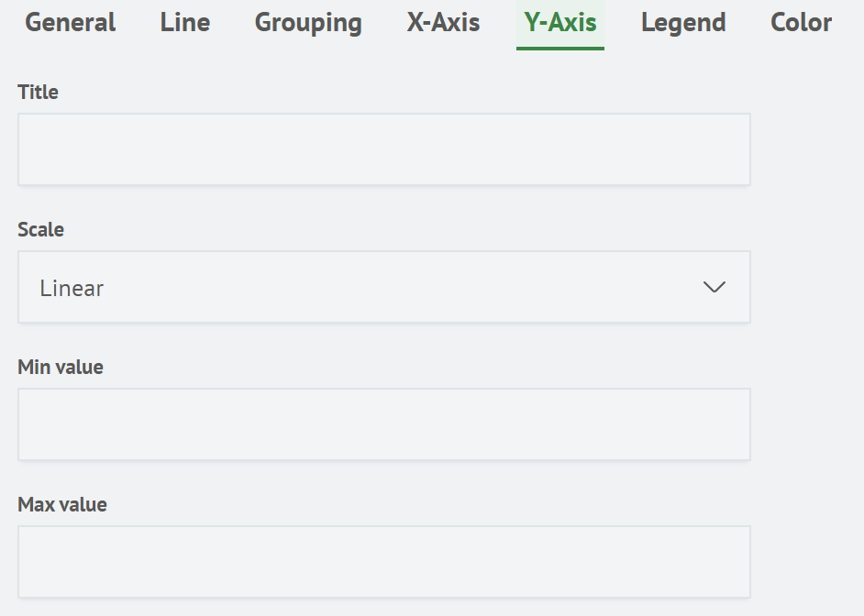Go to the Grouping tab
The image size is (864, 616).
tap(308, 23)
